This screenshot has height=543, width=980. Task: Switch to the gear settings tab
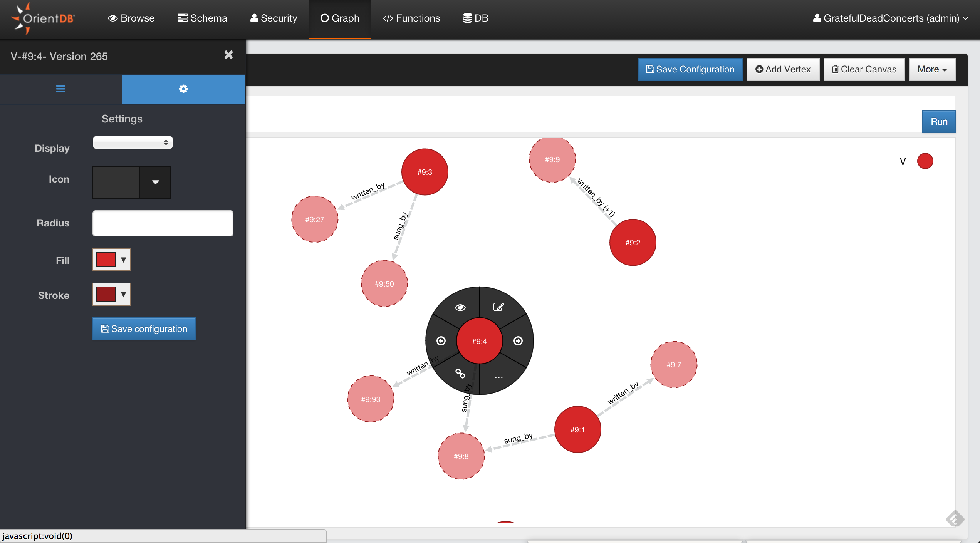pyautogui.click(x=183, y=89)
